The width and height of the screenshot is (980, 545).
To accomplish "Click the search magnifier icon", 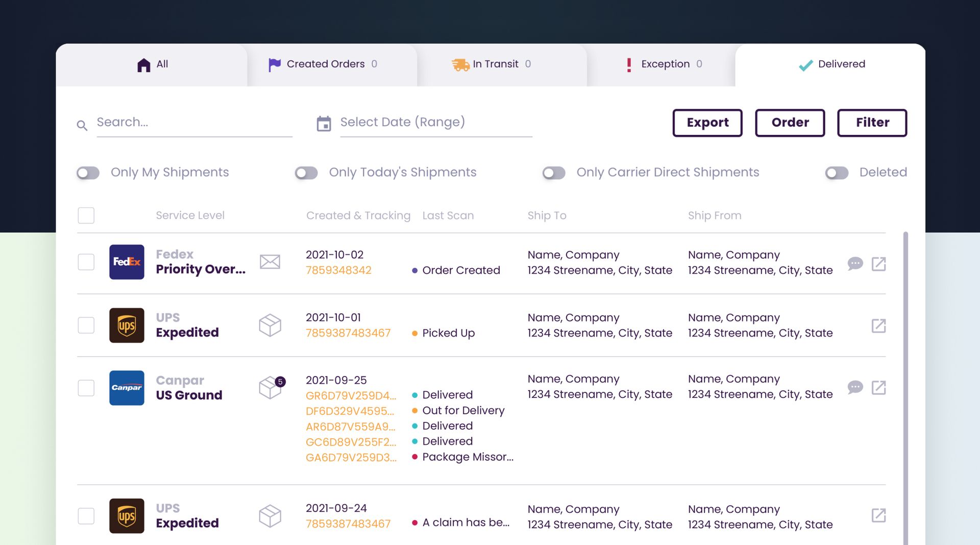I will (x=82, y=125).
